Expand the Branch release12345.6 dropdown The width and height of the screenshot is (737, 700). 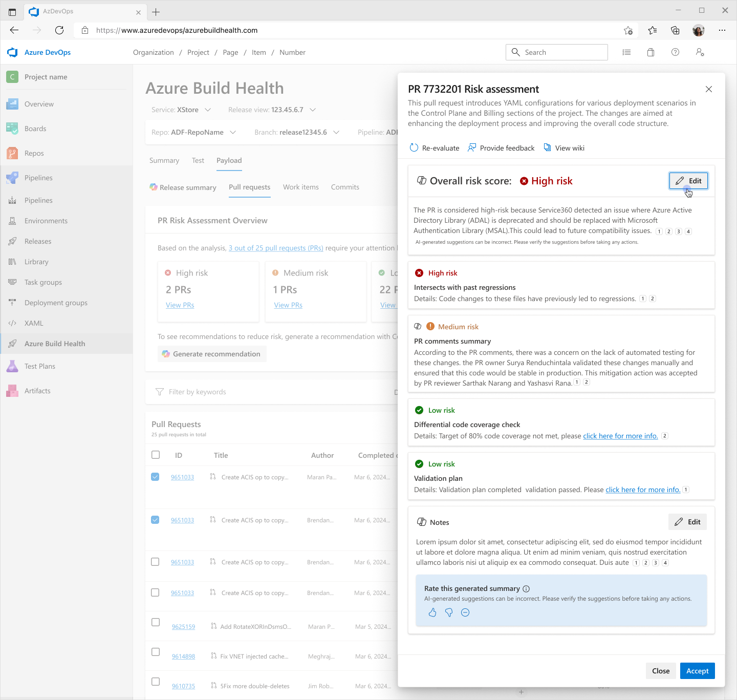pyautogui.click(x=297, y=132)
